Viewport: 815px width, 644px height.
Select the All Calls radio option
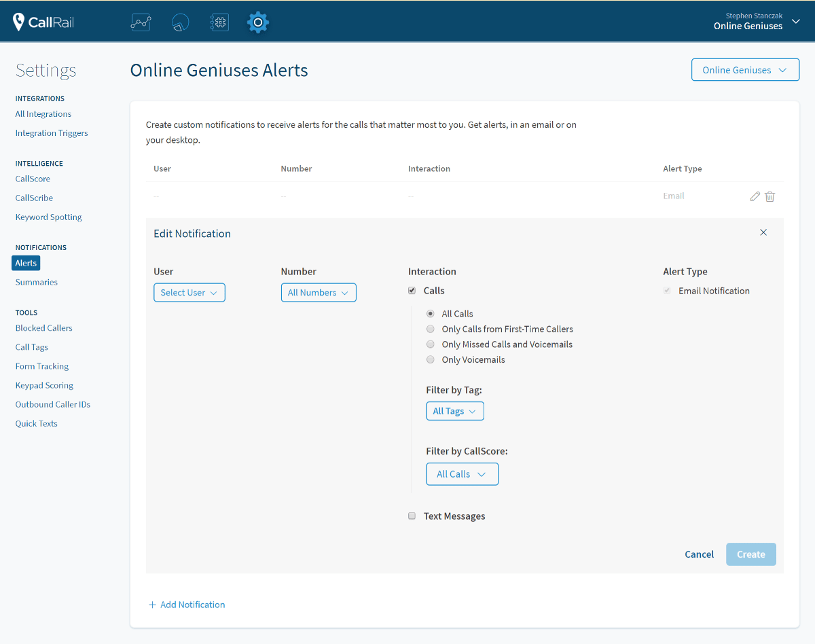(430, 314)
